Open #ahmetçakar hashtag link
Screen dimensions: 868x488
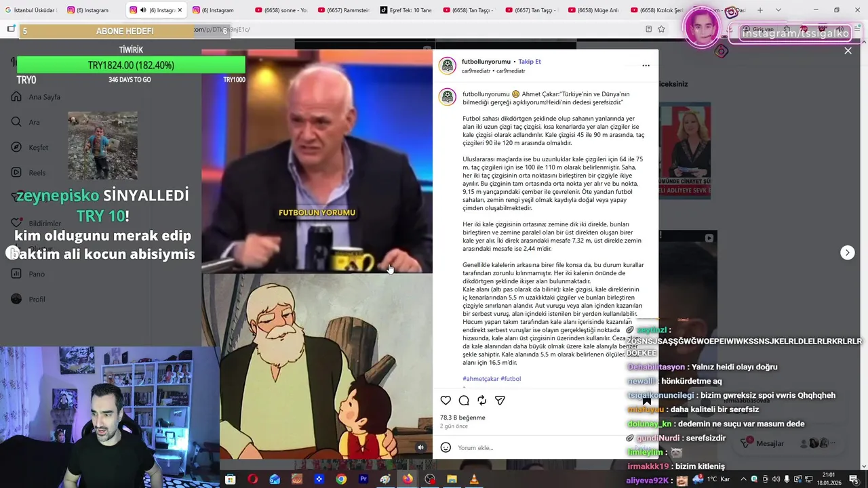click(x=480, y=379)
